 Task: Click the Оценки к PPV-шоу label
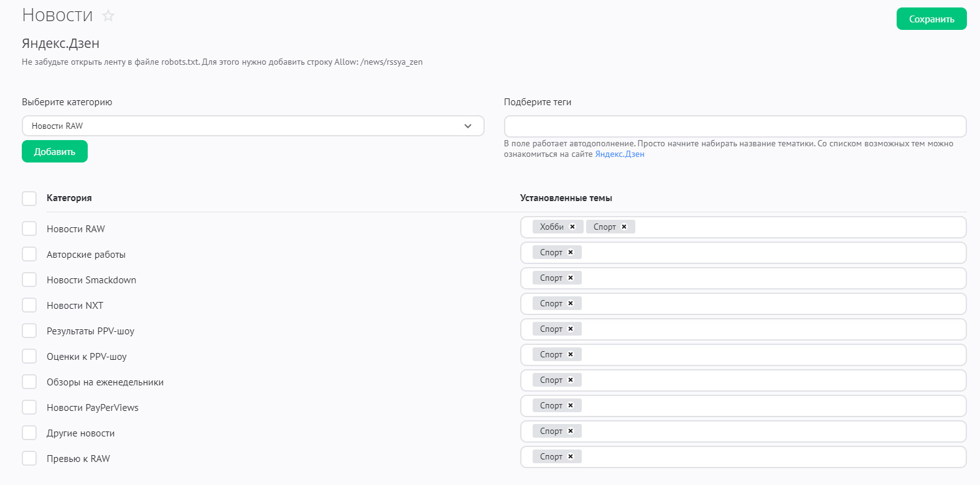coord(86,357)
